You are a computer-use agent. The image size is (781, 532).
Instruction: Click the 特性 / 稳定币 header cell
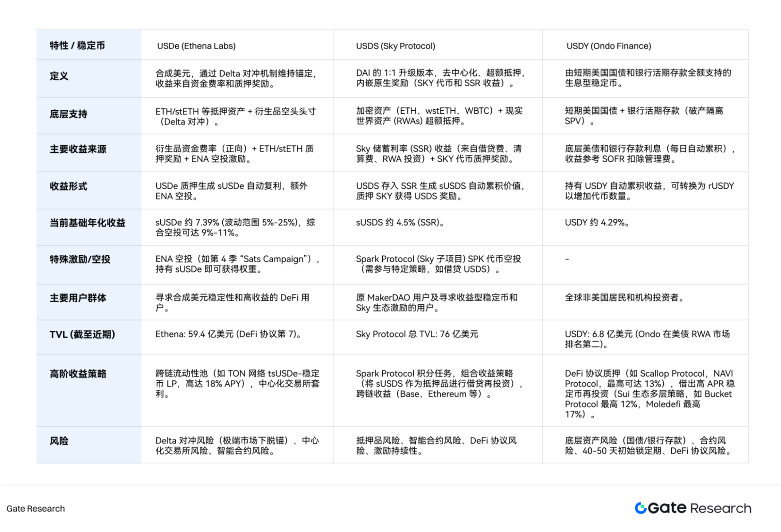(x=77, y=46)
